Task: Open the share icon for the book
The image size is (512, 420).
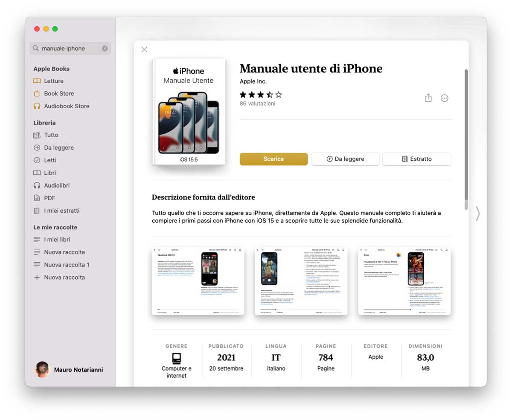Action: pos(428,98)
